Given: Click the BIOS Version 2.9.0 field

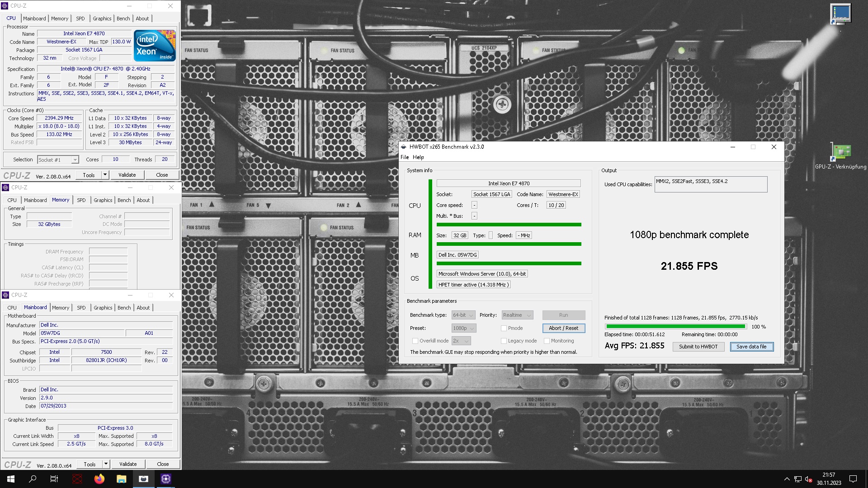Looking at the screenshot, I should [106, 398].
